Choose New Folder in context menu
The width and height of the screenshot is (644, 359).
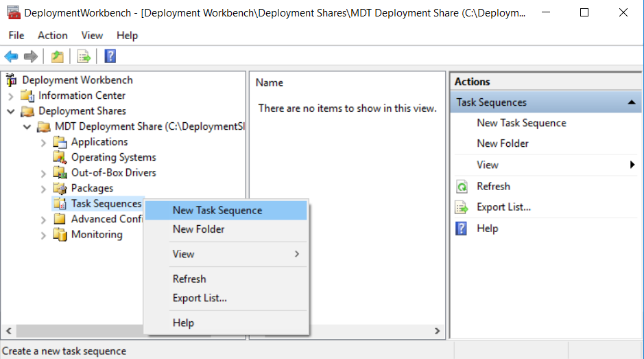coord(226,229)
